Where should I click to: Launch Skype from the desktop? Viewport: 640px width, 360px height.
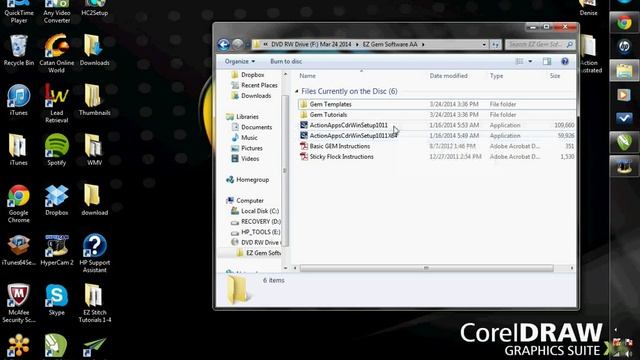click(x=57, y=300)
